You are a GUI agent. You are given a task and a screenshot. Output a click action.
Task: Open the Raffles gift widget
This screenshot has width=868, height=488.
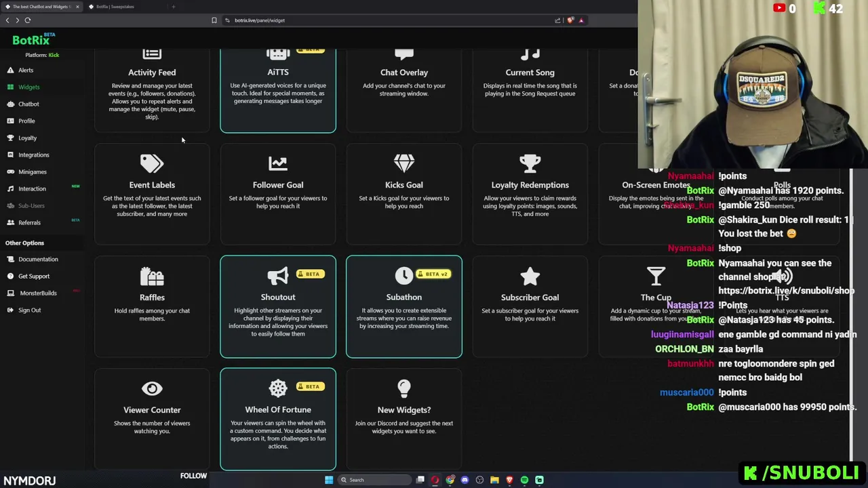[x=152, y=306]
